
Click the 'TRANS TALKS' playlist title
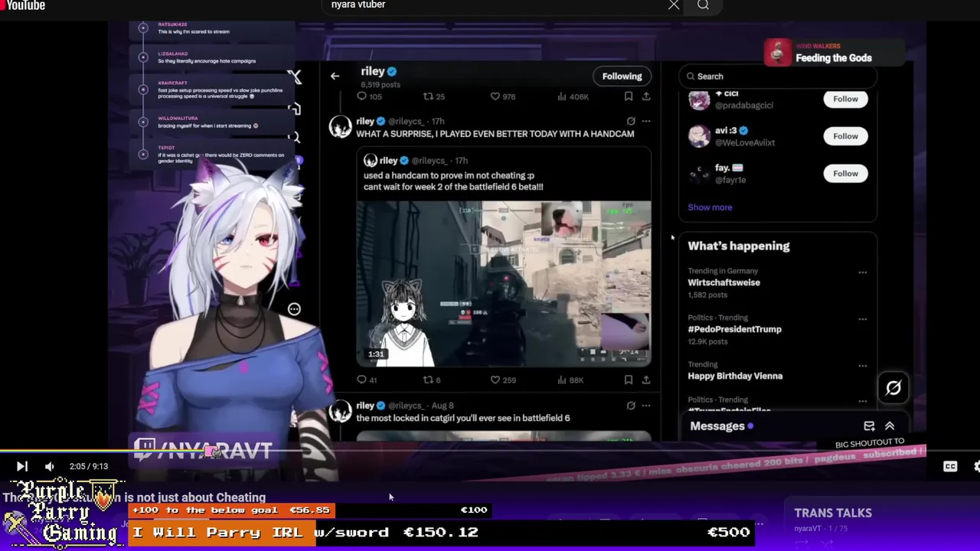(x=833, y=514)
